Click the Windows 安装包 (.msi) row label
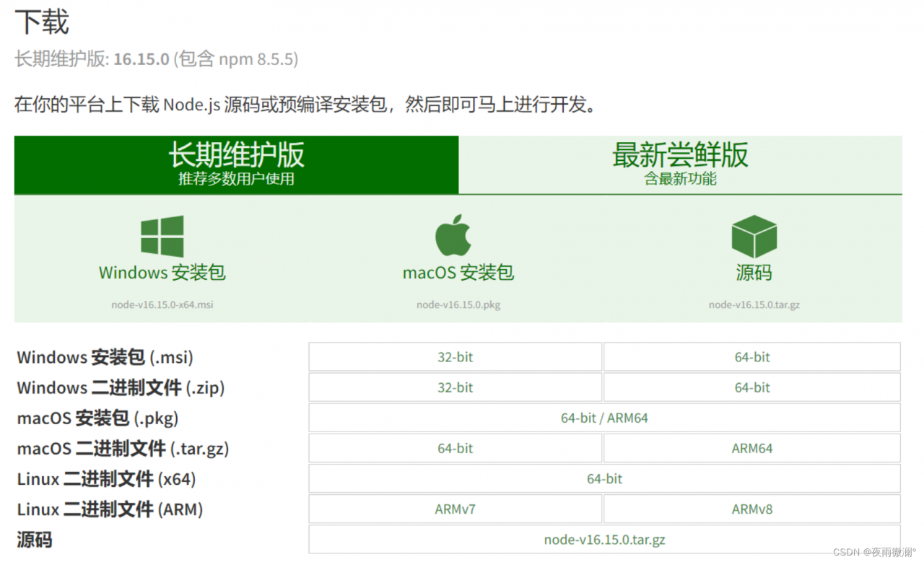924x562 pixels. point(105,357)
